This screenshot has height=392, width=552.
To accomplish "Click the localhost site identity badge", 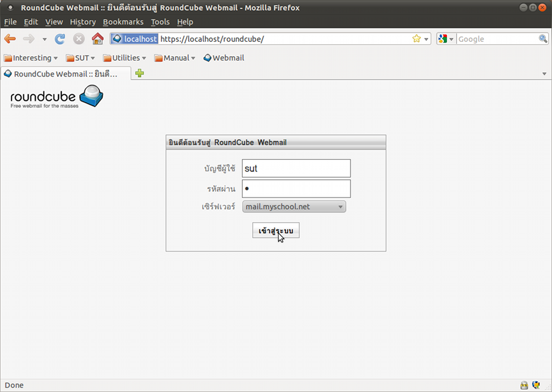I will [x=135, y=39].
